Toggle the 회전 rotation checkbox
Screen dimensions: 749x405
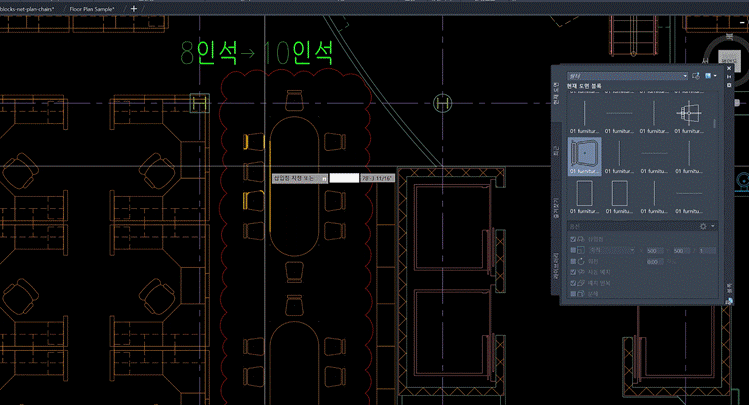(x=573, y=261)
